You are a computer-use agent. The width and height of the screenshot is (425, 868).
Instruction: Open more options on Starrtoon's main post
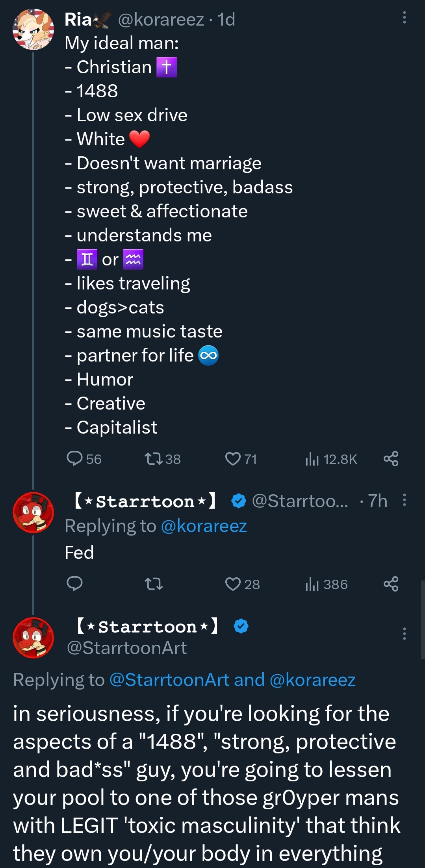click(x=404, y=634)
